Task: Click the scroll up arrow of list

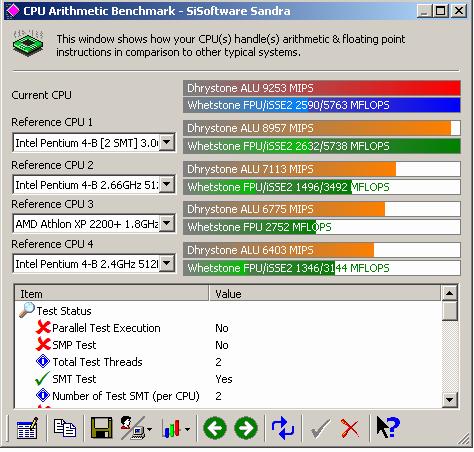Action: pyautogui.click(x=449, y=293)
